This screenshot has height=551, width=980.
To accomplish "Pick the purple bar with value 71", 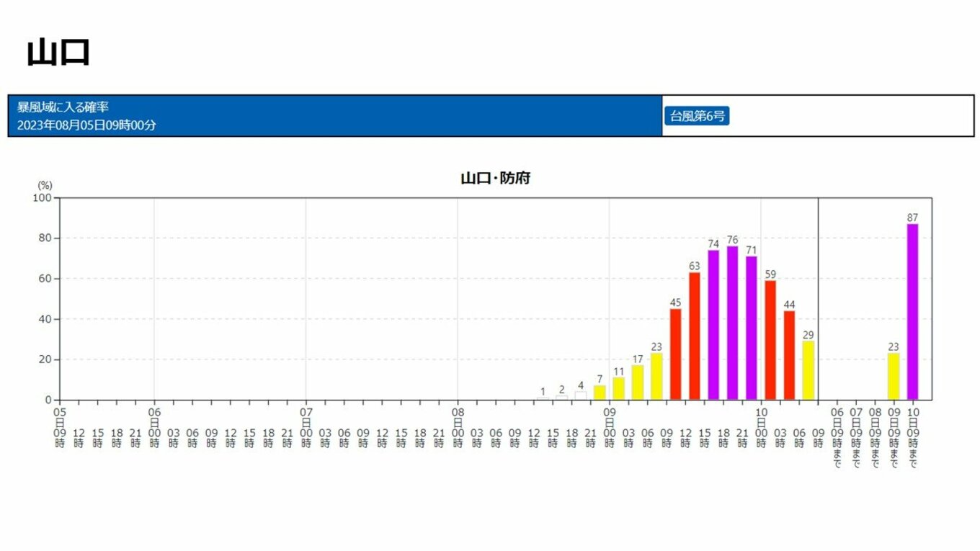I will [x=752, y=328].
